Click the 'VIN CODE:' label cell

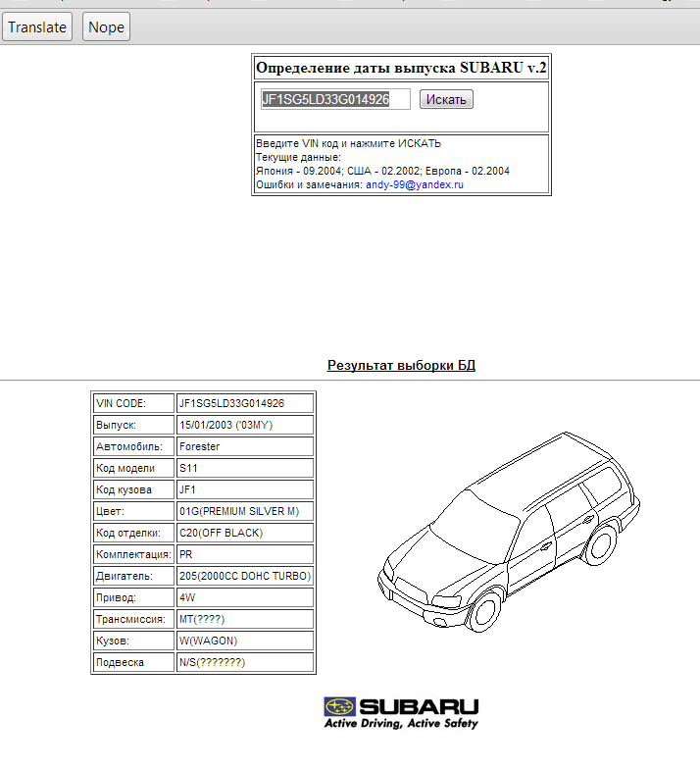(x=134, y=403)
